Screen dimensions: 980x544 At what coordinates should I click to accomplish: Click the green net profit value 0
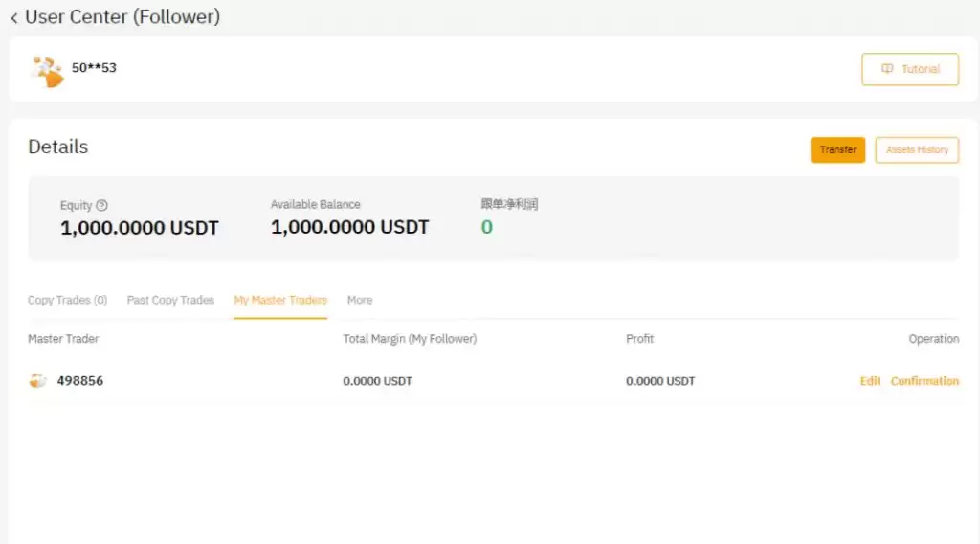(486, 228)
